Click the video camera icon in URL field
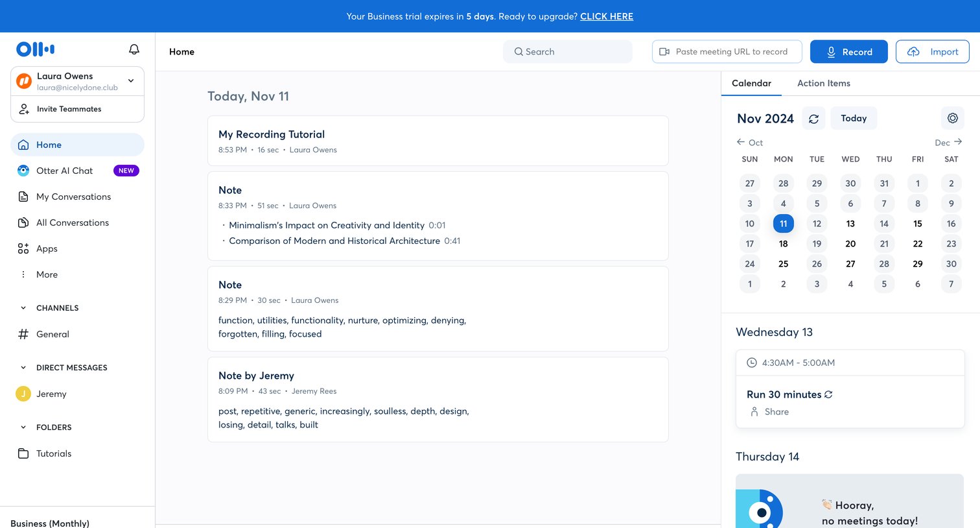Viewport: 980px width, 528px height. (664, 52)
